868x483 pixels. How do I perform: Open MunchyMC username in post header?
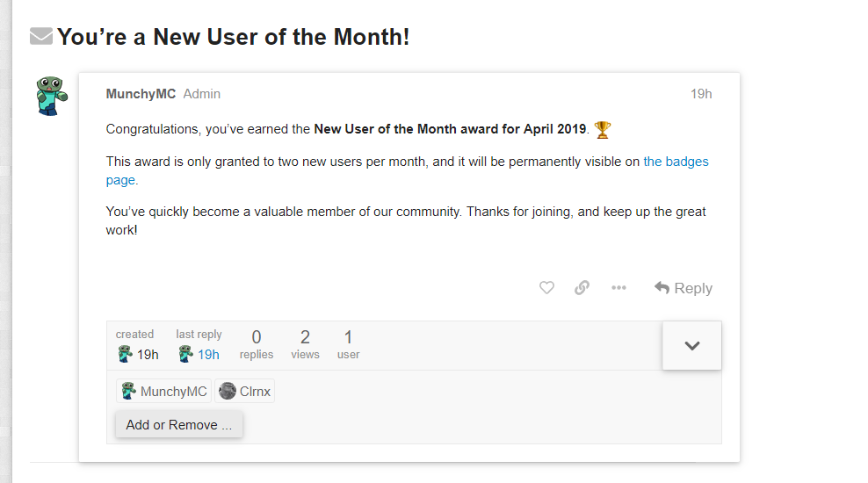tap(141, 94)
